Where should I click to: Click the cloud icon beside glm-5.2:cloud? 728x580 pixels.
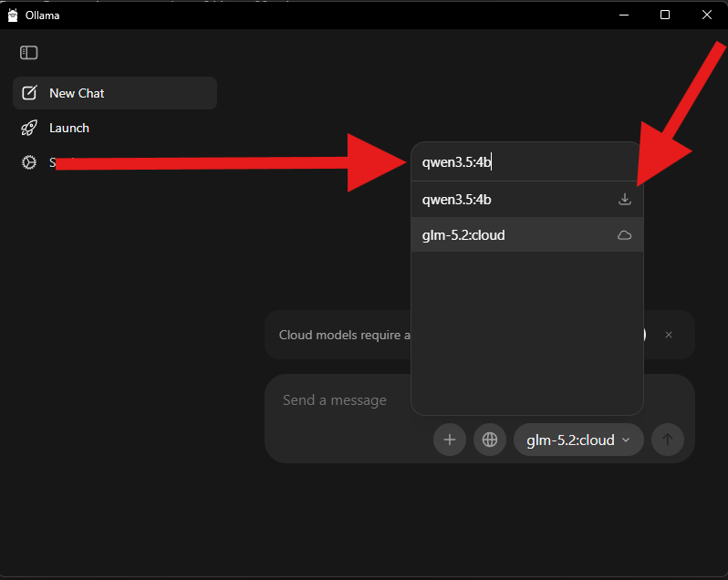pyautogui.click(x=625, y=235)
